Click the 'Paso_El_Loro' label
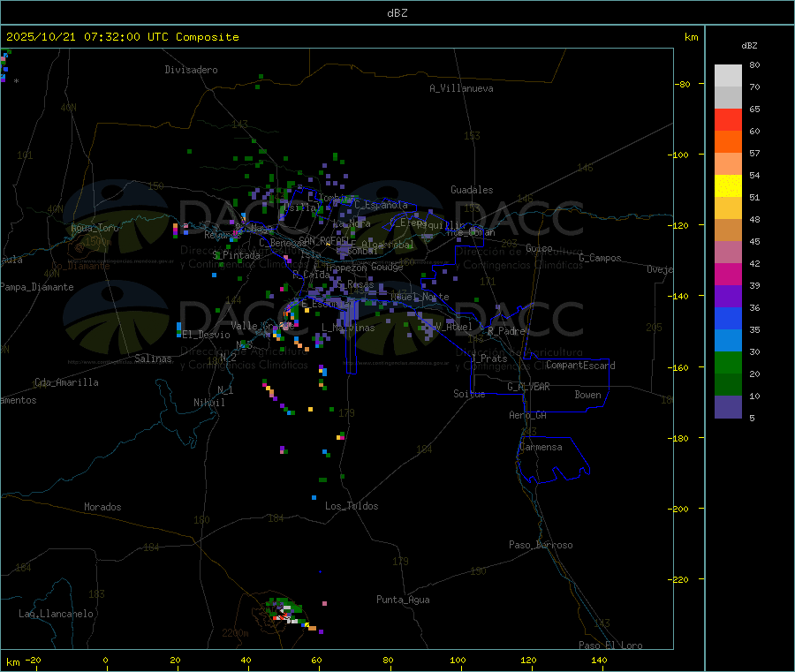This screenshot has height=672, width=795. (610, 645)
